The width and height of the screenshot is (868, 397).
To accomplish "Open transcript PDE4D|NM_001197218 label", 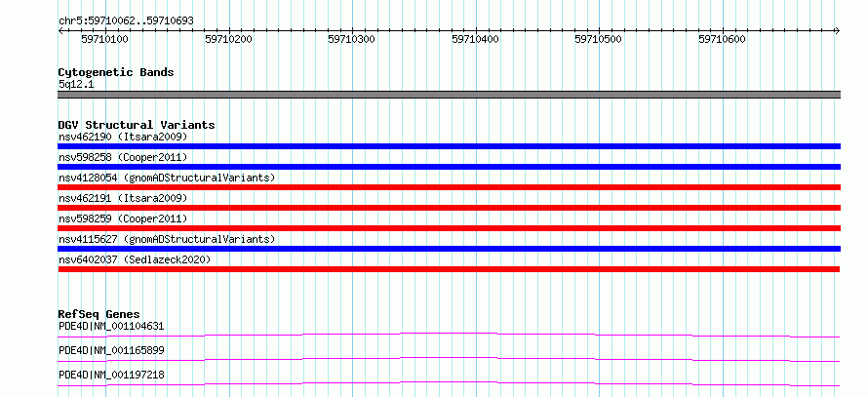I will tap(111, 375).
